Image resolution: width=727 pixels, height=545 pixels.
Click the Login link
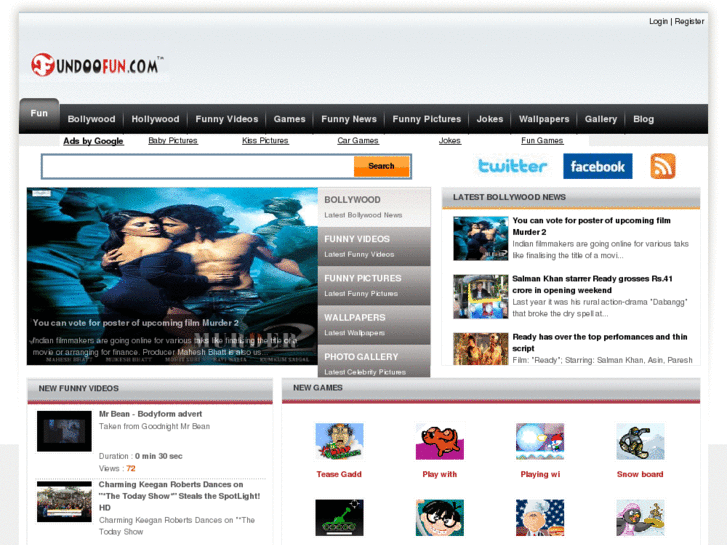pyautogui.click(x=658, y=21)
